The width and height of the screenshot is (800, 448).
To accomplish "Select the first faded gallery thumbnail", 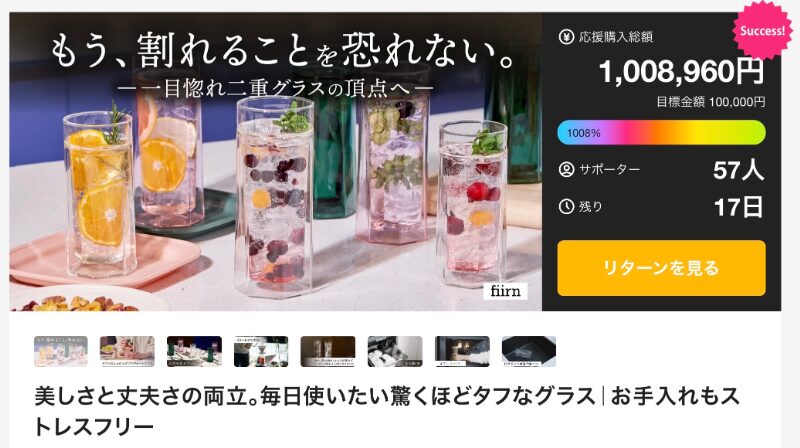I will [61, 351].
